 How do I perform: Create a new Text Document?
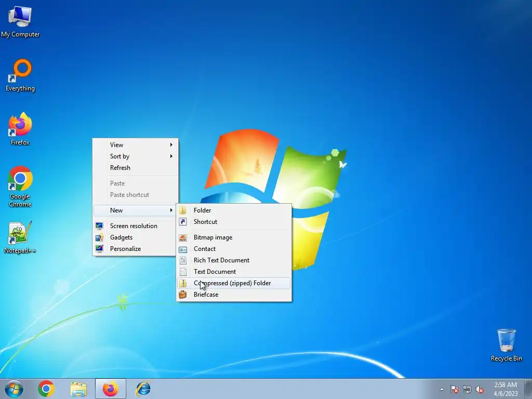[x=234, y=272]
